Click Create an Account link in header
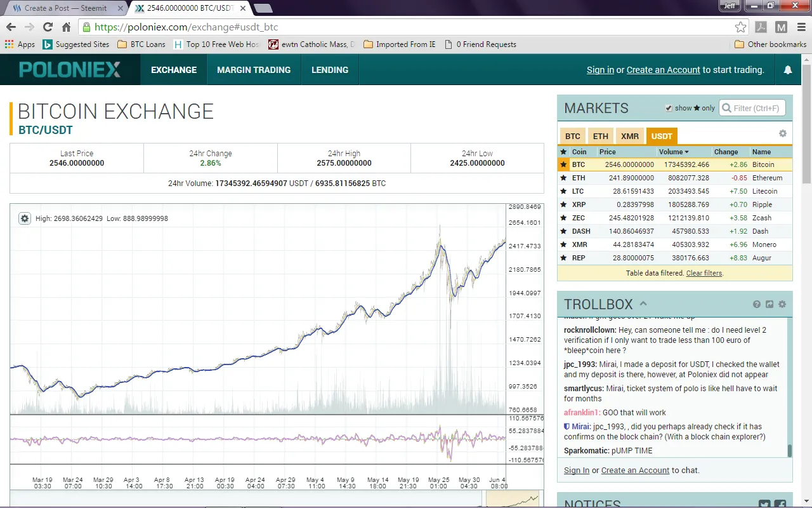Screen dimensions: 812x508 coord(664,70)
